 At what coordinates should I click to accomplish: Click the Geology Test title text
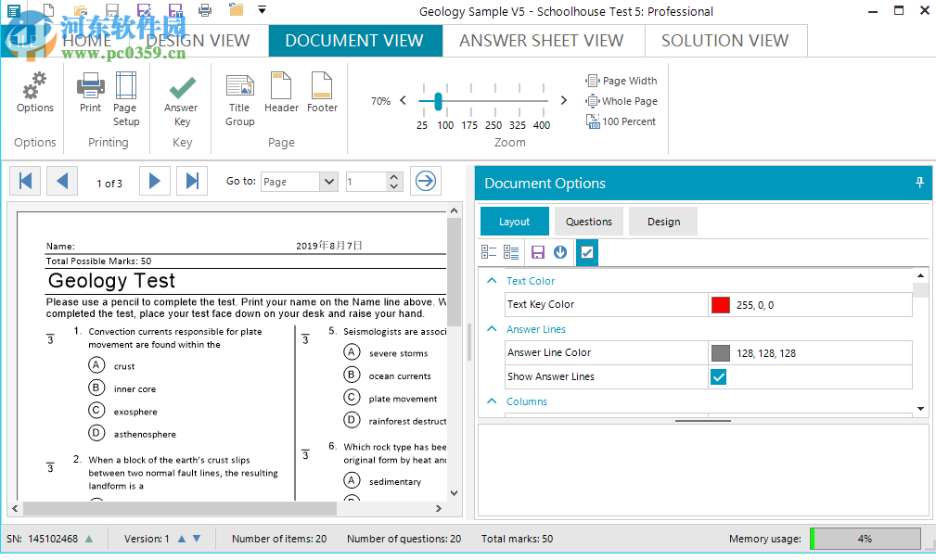pyautogui.click(x=111, y=280)
